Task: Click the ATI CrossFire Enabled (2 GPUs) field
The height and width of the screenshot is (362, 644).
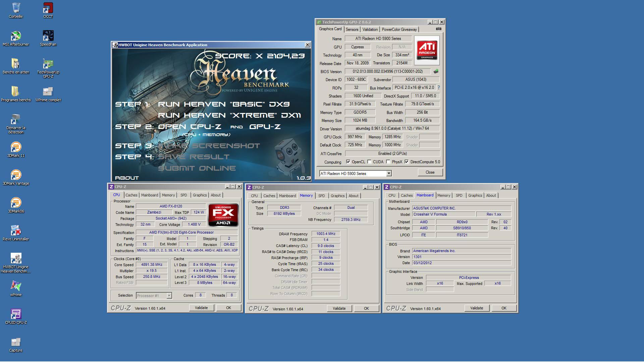Action: [x=392, y=153]
